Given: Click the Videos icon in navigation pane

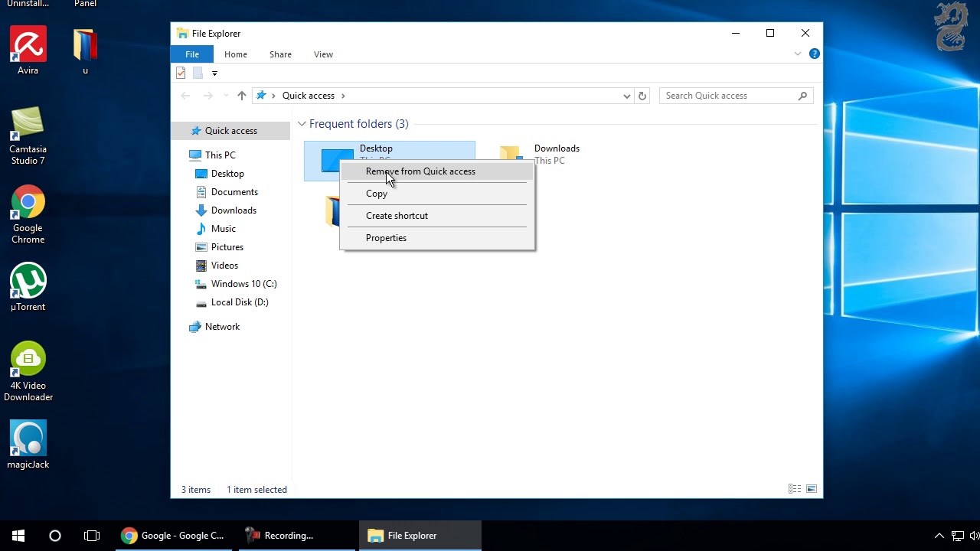Looking at the screenshot, I should [201, 266].
